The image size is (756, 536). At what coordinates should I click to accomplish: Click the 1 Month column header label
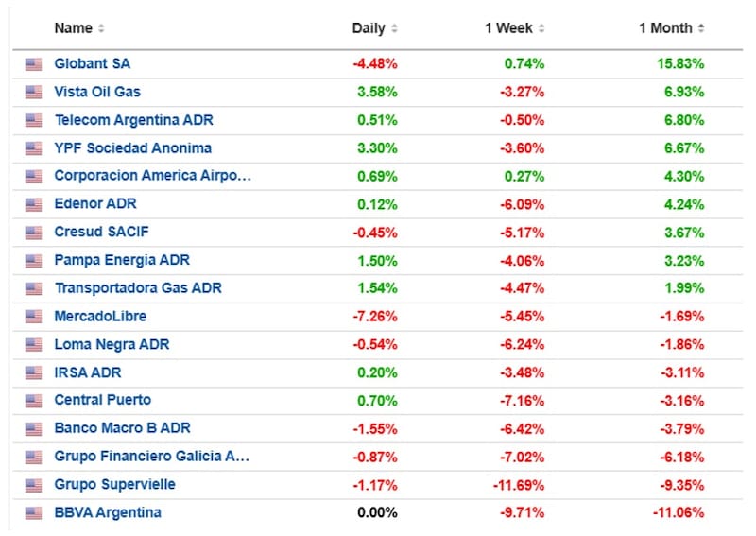[x=666, y=28]
